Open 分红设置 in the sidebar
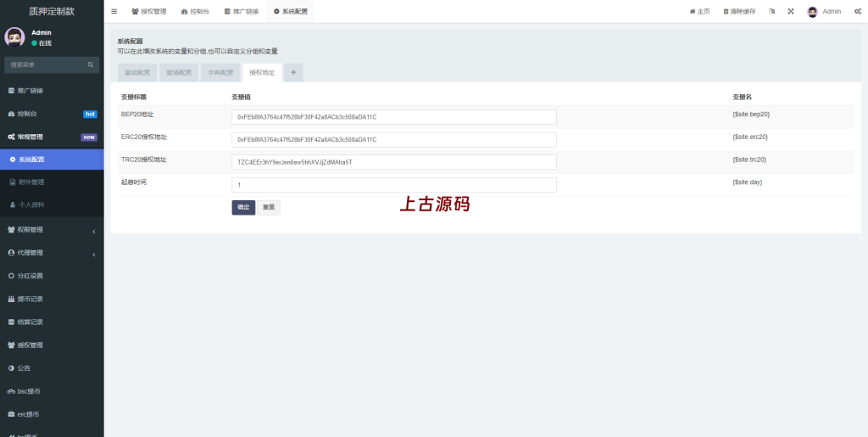This screenshot has height=437, width=868. [52, 276]
